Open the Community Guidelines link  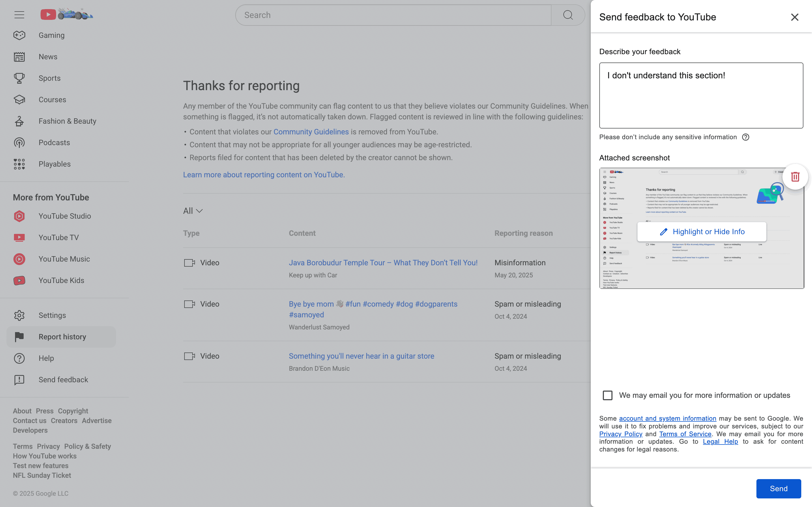click(x=311, y=132)
